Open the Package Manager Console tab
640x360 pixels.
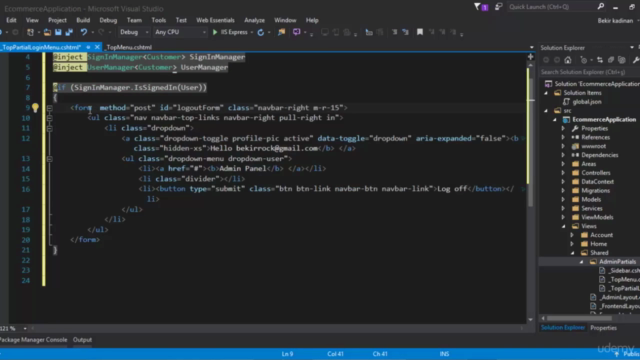click(33, 340)
